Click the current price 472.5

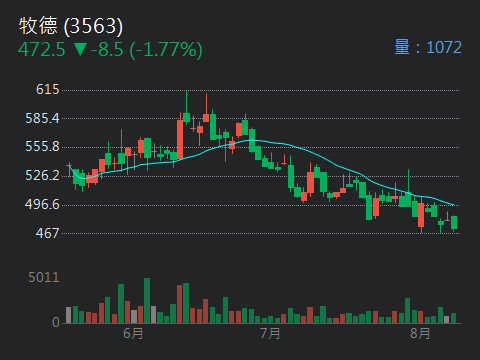pos(42,50)
